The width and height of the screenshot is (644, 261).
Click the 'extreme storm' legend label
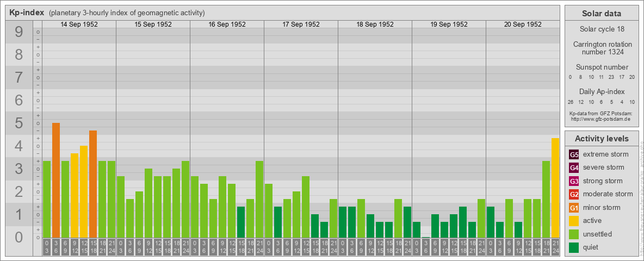pyautogui.click(x=606, y=154)
